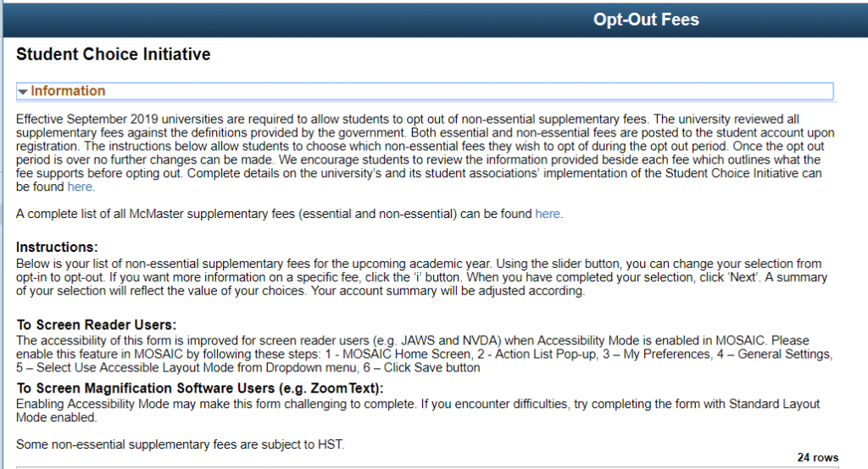Click the Information section header label
868x469 pixels.
coord(68,91)
